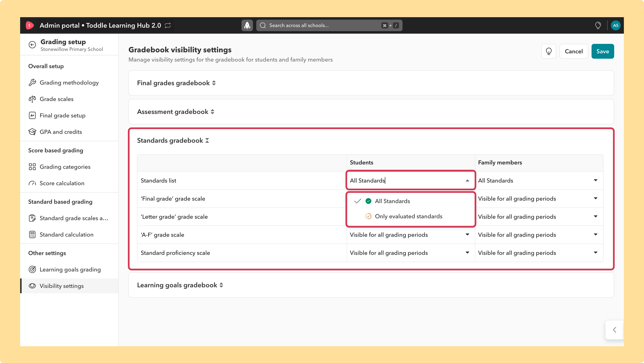Go to Score calculation
644x363 pixels.
tap(69, 183)
